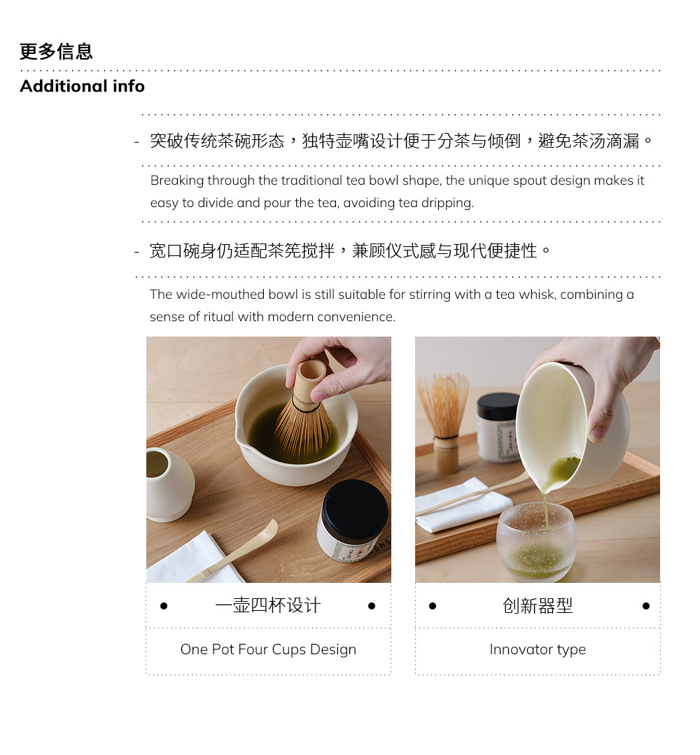Select the 一壶四杯设计 caption title
This screenshot has height=755, width=700.
(268, 605)
